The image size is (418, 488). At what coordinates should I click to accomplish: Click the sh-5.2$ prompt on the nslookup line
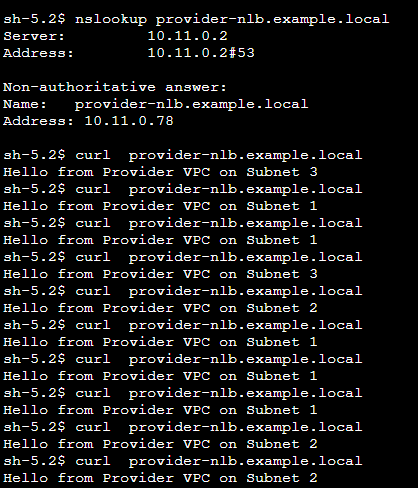coord(34,19)
